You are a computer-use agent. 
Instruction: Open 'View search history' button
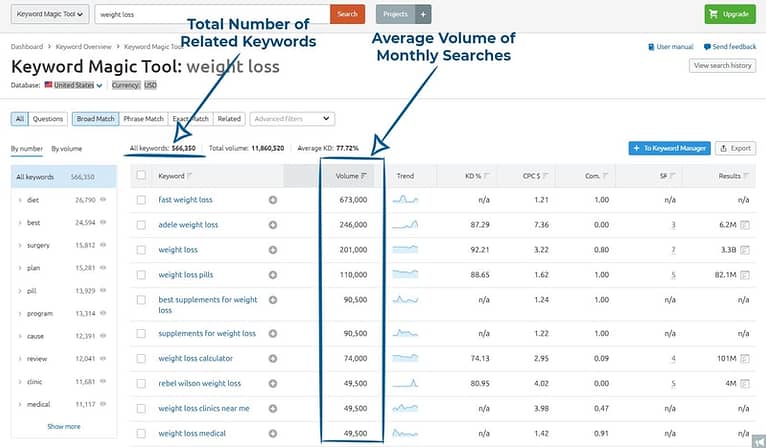point(723,65)
